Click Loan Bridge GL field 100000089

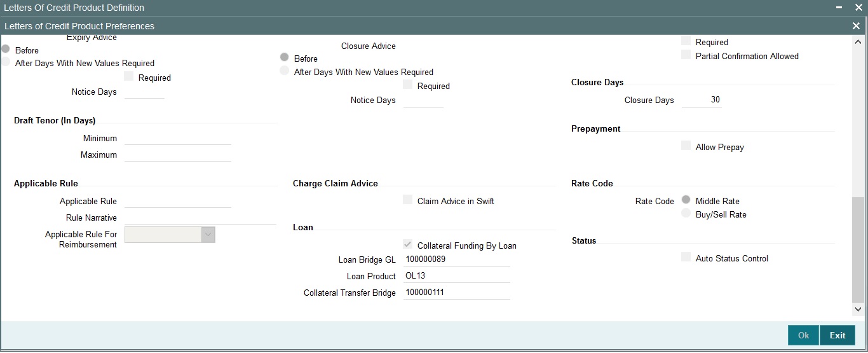[457, 260]
